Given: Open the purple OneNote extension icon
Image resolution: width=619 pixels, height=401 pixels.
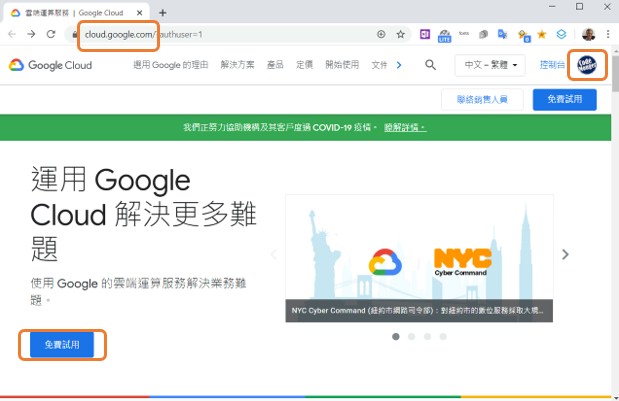Looking at the screenshot, I should pyautogui.click(x=425, y=34).
